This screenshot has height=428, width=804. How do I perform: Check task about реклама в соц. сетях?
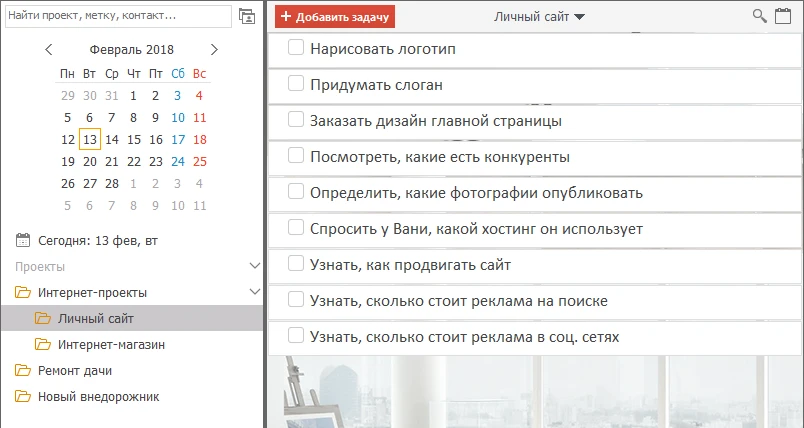(296, 335)
